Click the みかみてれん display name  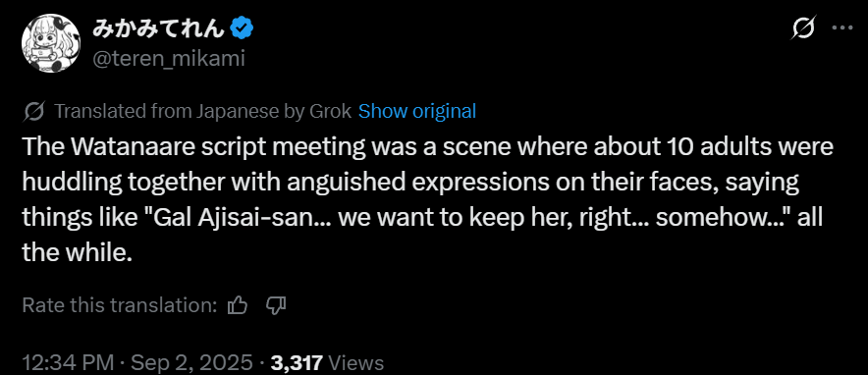[x=158, y=27]
